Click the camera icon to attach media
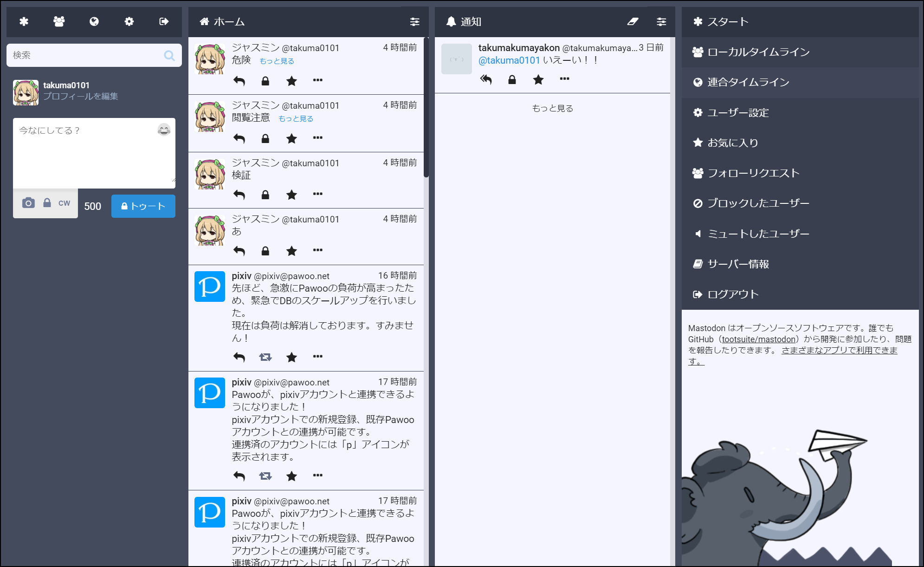Image resolution: width=924 pixels, height=567 pixels. pyautogui.click(x=28, y=203)
